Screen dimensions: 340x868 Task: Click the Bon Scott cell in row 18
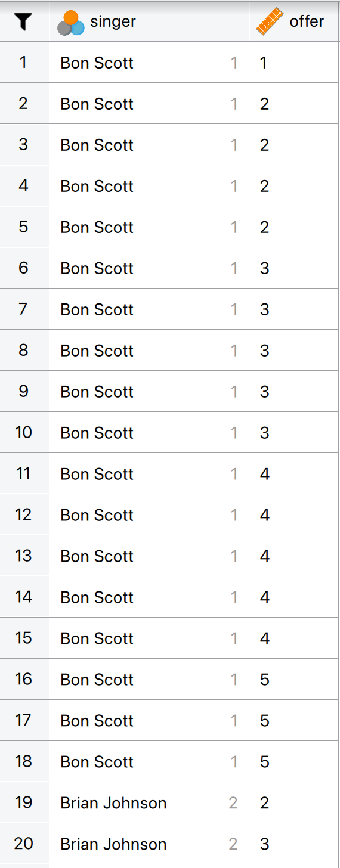click(149, 761)
